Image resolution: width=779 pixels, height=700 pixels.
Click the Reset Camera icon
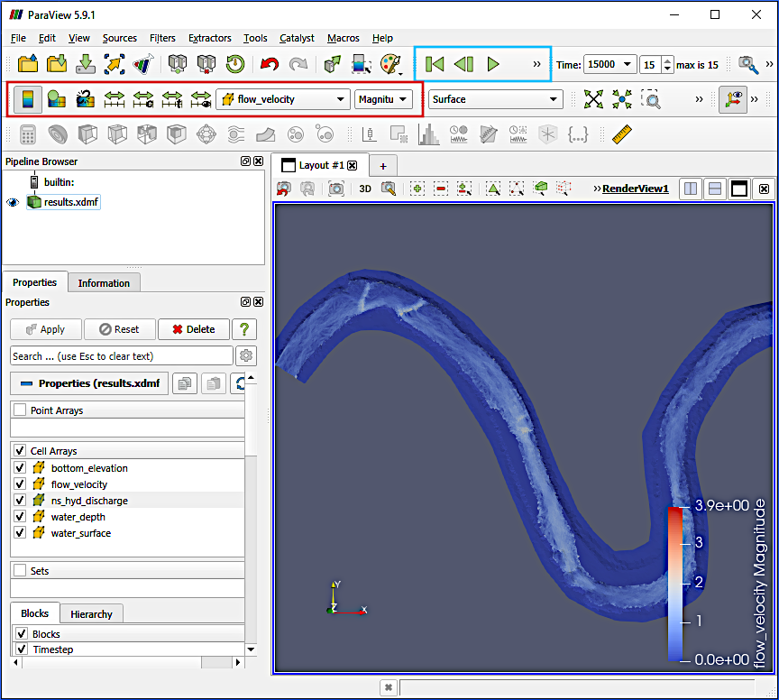click(593, 99)
